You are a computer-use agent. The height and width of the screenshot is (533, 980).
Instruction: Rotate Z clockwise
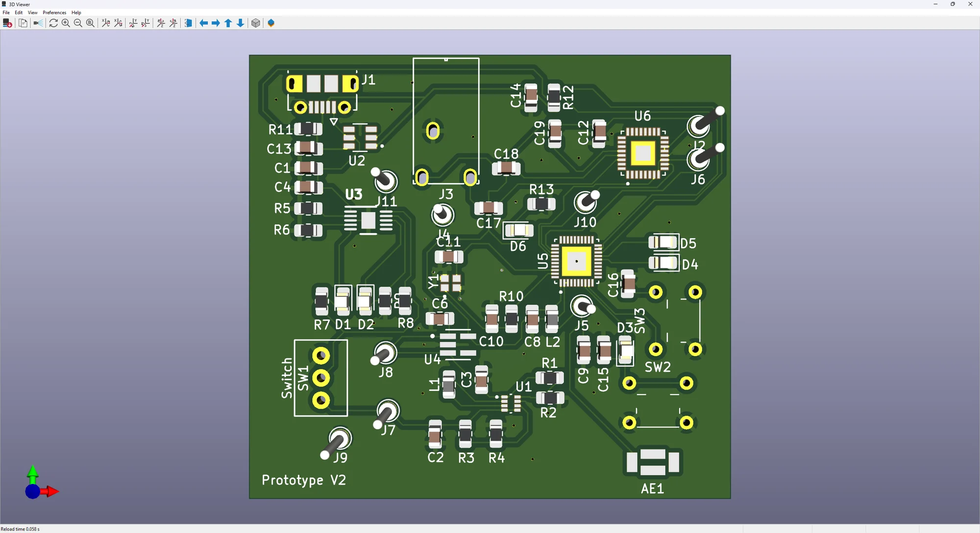[161, 23]
